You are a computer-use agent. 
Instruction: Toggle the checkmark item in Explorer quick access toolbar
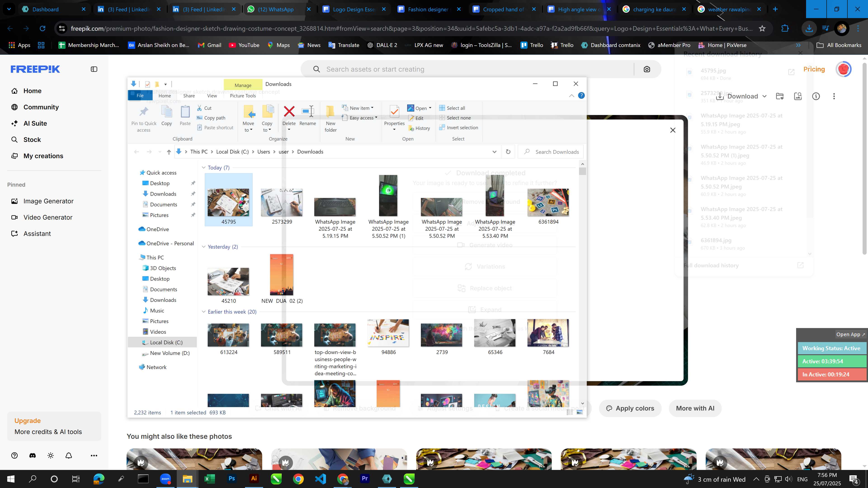coord(147,84)
